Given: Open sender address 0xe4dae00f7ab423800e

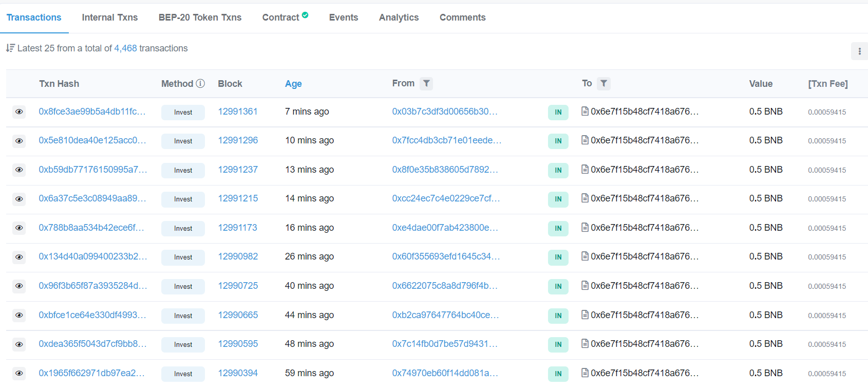Looking at the screenshot, I should point(445,228).
